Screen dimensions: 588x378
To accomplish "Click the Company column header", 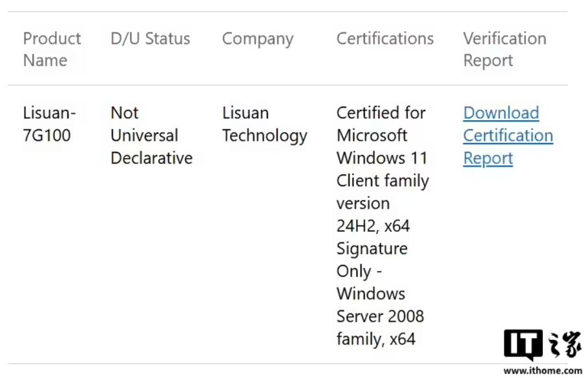I will [x=257, y=39].
